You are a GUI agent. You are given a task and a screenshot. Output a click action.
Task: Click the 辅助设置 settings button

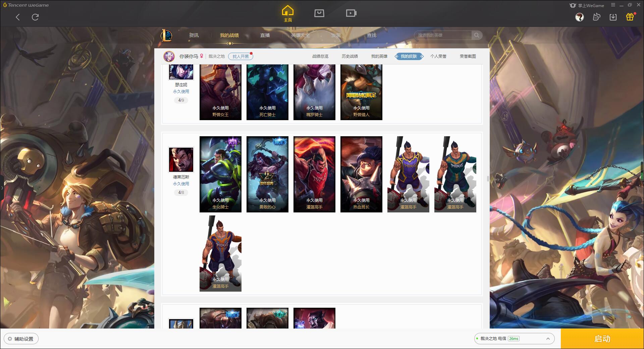tap(21, 339)
